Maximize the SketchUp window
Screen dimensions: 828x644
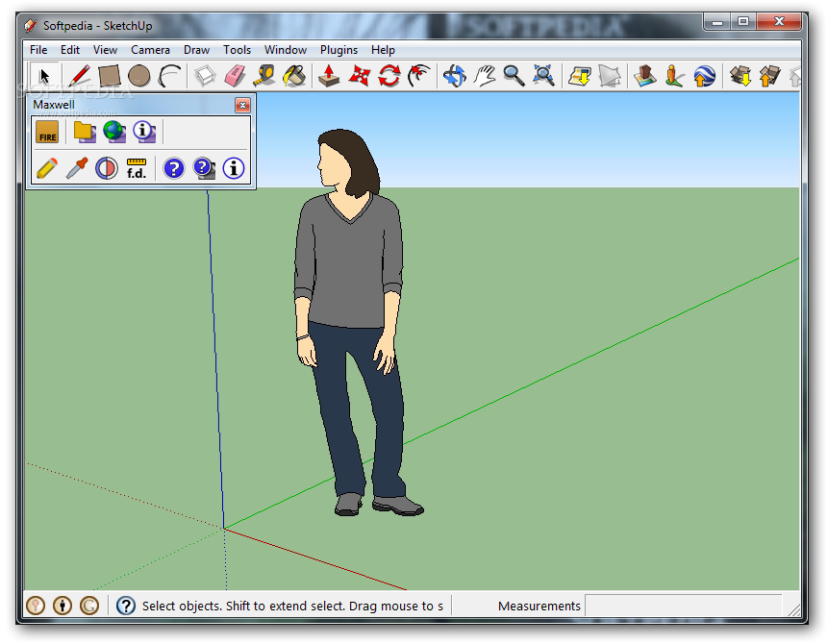743,22
